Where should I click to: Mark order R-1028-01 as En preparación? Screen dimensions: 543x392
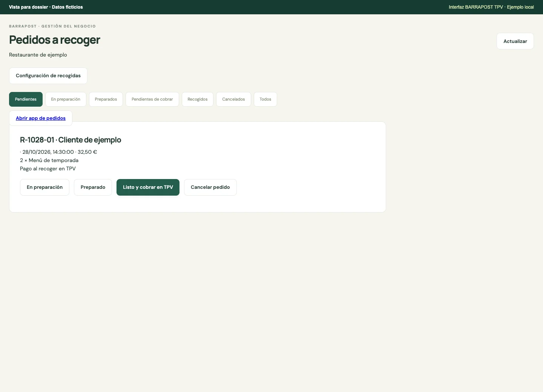coord(44,187)
